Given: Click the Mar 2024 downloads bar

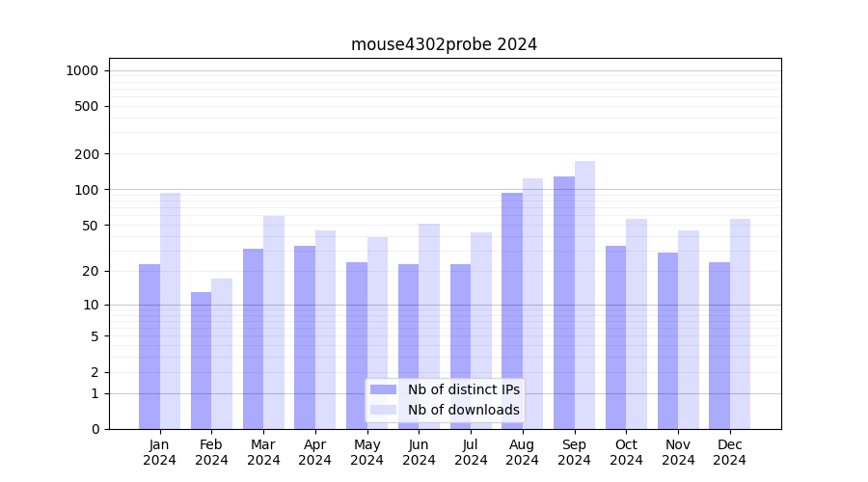Looking at the screenshot, I should (x=274, y=322).
